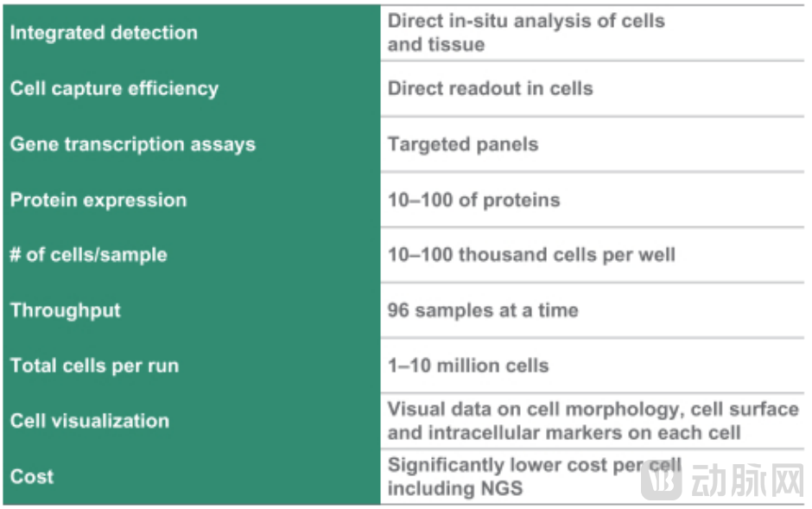Select the Integrated detection row label
Viewport: 812px width, 509px height.
tap(104, 33)
